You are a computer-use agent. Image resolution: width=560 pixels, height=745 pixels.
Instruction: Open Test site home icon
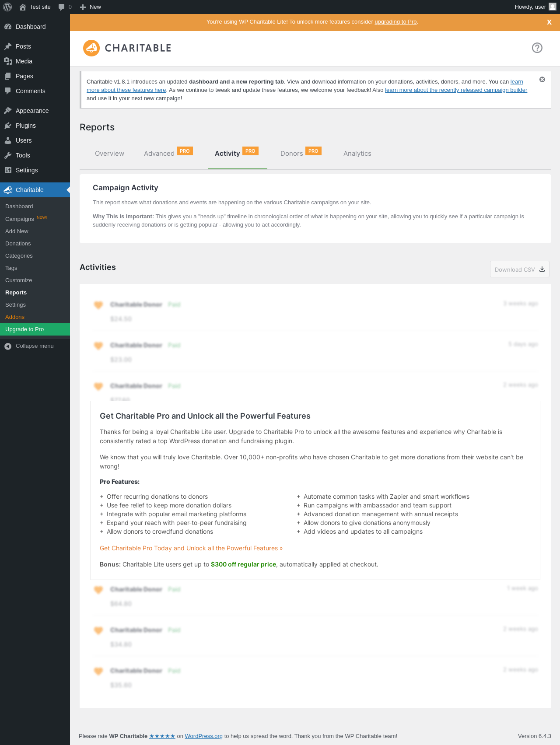pyautogui.click(x=23, y=7)
